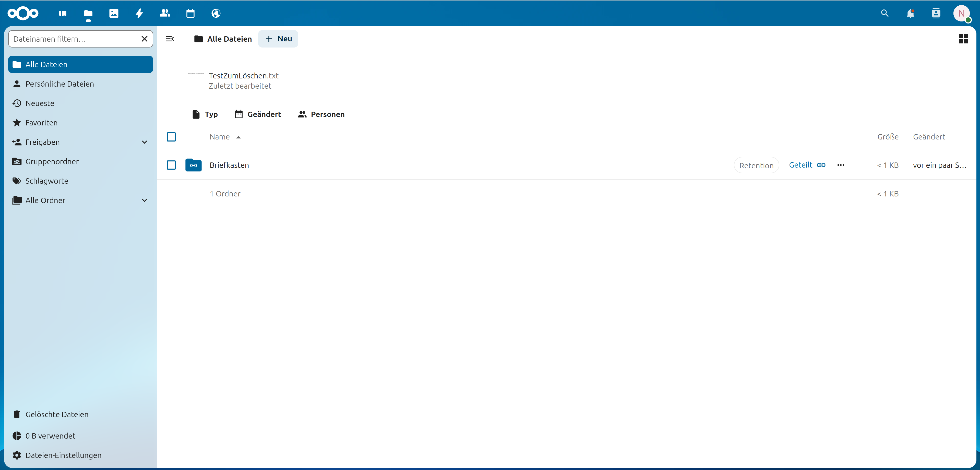Clear the file name filter
Viewport: 980px width, 470px height.
click(x=145, y=39)
